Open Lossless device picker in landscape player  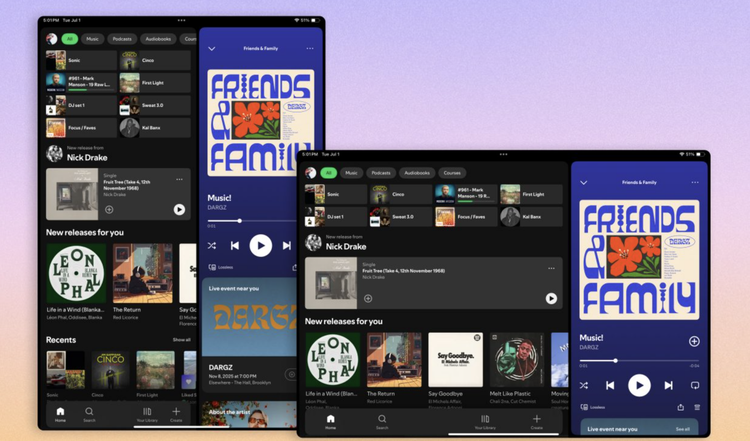point(593,407)
